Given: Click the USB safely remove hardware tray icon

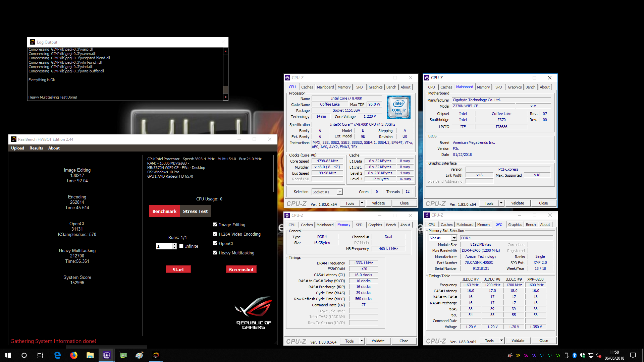Looking at the screenshot, I should [567, 355].
